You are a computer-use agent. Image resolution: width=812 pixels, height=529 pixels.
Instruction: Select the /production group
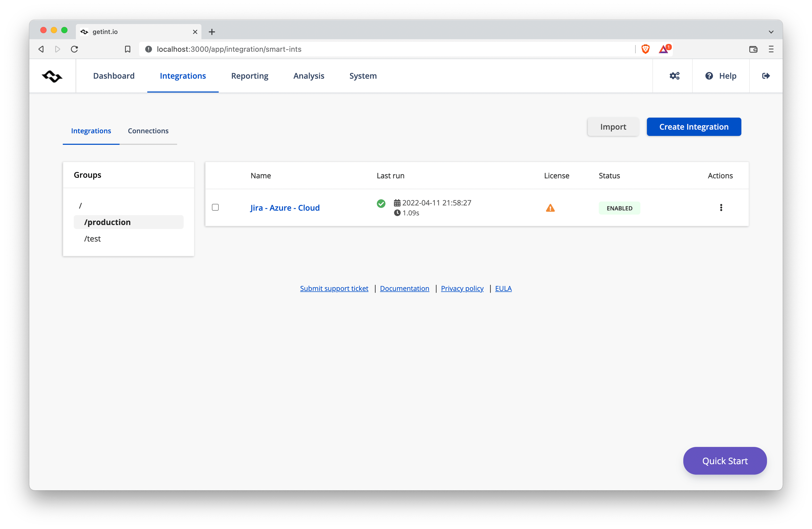pyautogui.click(x=128, y=222)
